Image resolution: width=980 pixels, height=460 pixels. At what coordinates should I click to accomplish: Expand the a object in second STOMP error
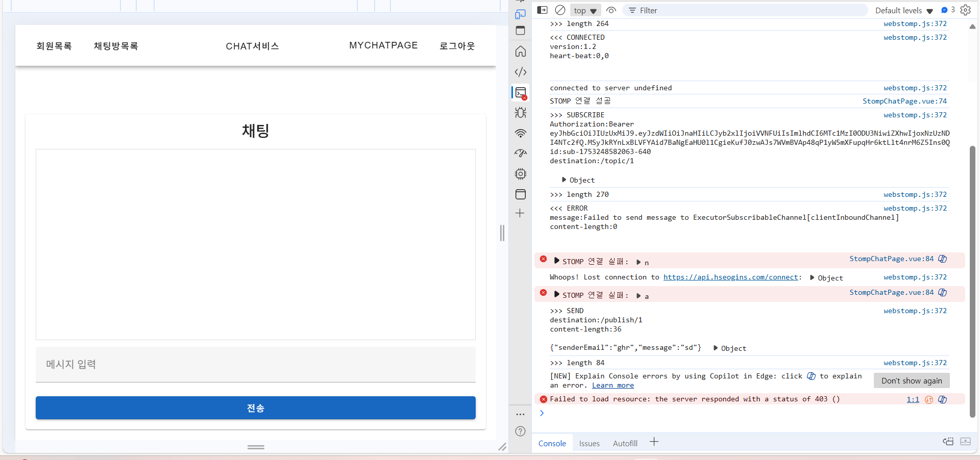point(639,296)
